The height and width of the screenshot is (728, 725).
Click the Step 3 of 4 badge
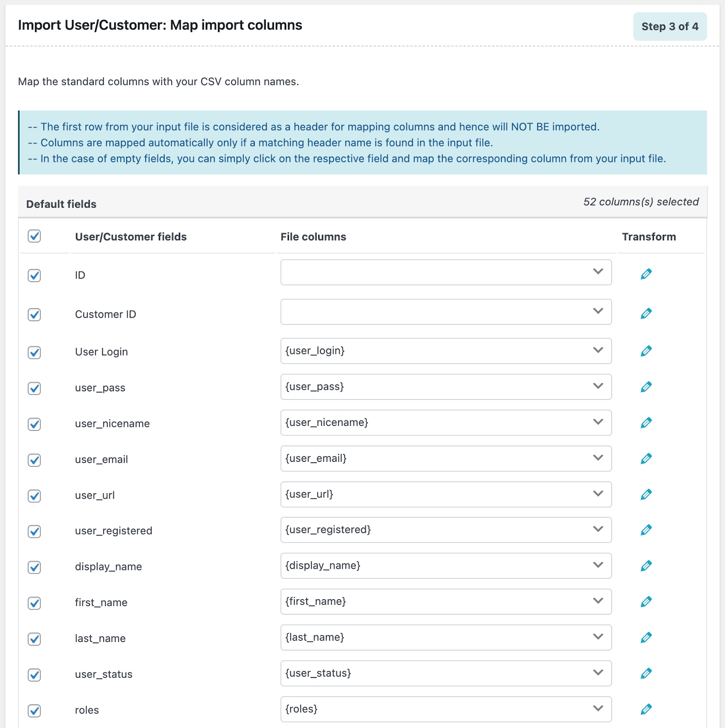(x=669, y=26)
